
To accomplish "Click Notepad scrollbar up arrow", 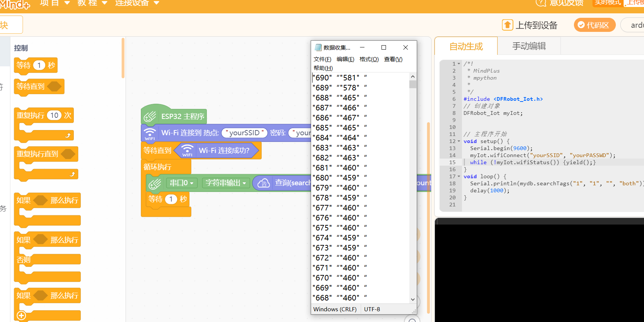I will (x=413, y=77).
